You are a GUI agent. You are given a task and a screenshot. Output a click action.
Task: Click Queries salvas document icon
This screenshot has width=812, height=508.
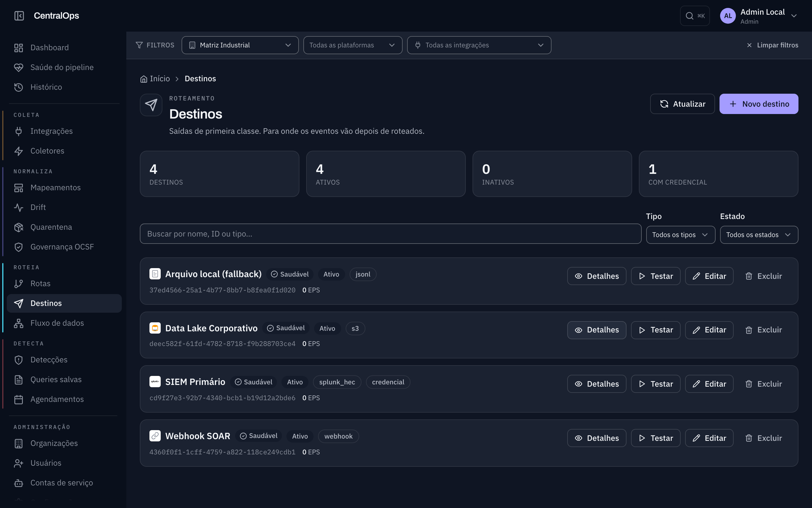pyautogui.click(x=19, y=379)
